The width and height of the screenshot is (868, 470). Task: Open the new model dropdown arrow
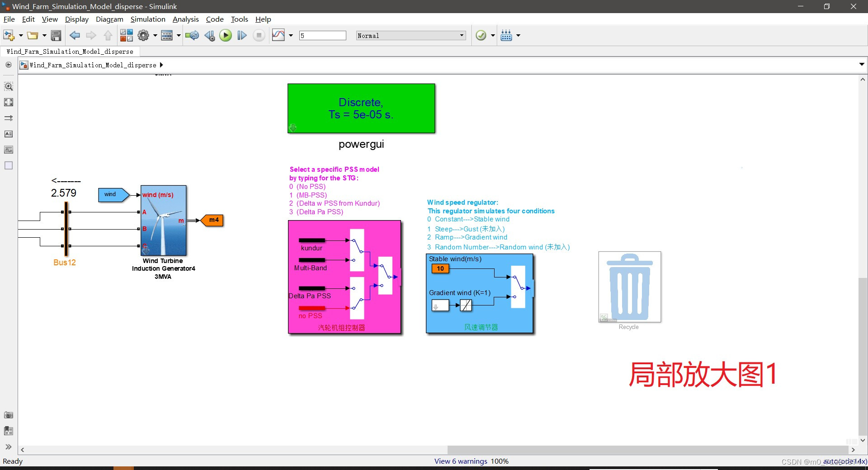[x=20, y=35]
